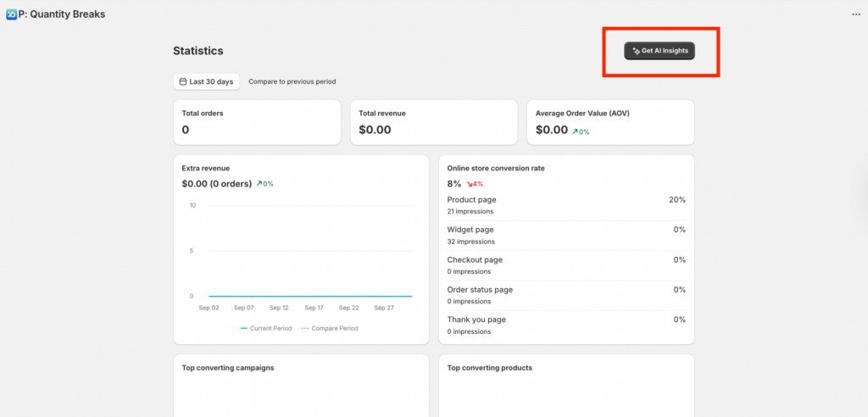This screenshot has width=868, height=417.
Task: Select Compare to previous period option
Action: [x=292, y=82]
